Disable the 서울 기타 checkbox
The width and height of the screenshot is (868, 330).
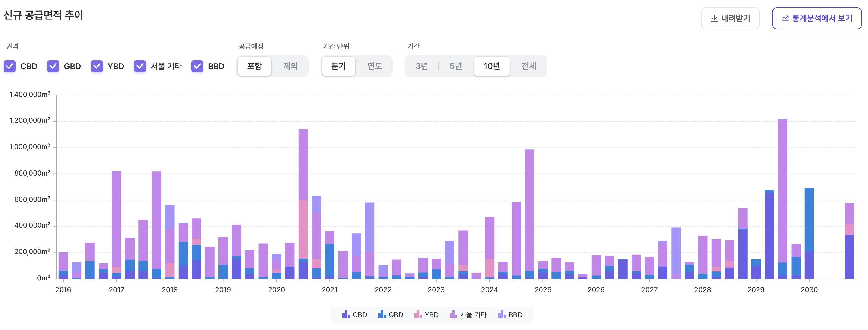[140, 66]
